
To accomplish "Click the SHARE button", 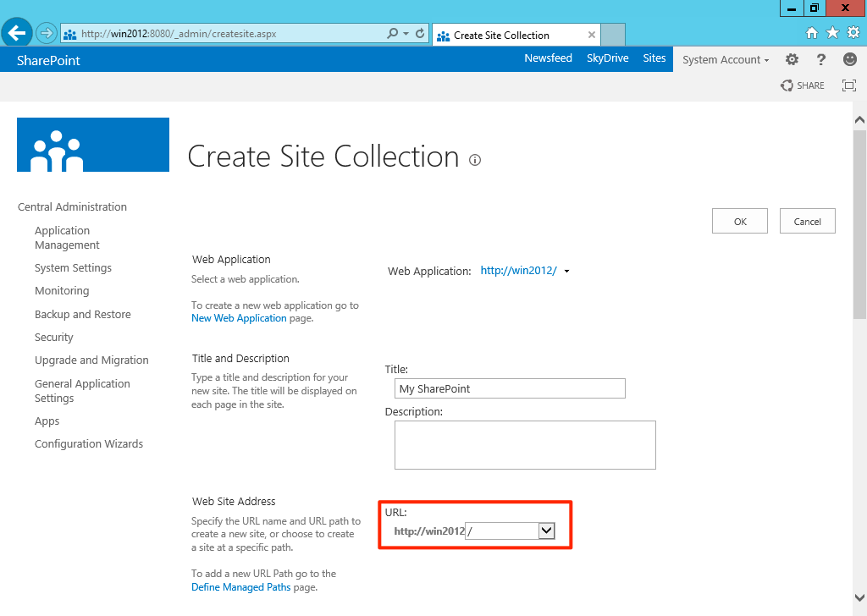I will 803,85.
